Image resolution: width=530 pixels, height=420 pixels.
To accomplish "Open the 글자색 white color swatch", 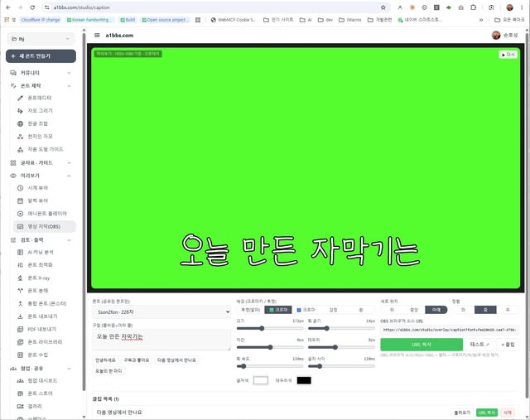I will click(x=261, y=380).
